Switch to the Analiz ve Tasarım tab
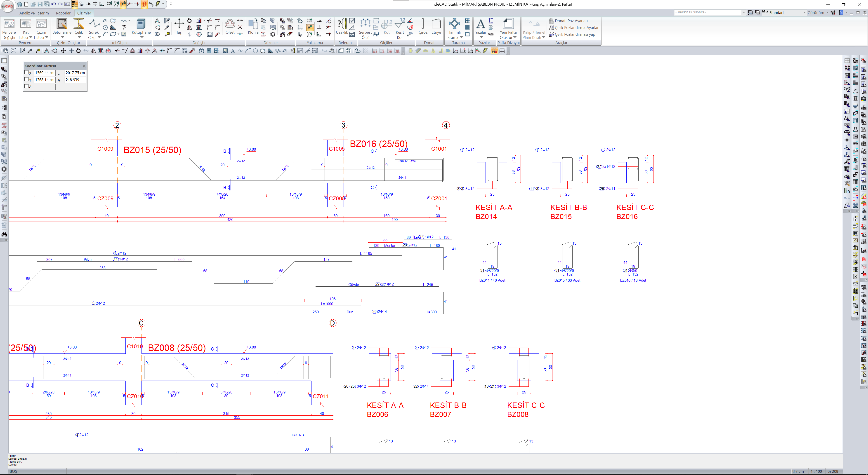Viewport: 868px width, 475px height. pos(34,13)
